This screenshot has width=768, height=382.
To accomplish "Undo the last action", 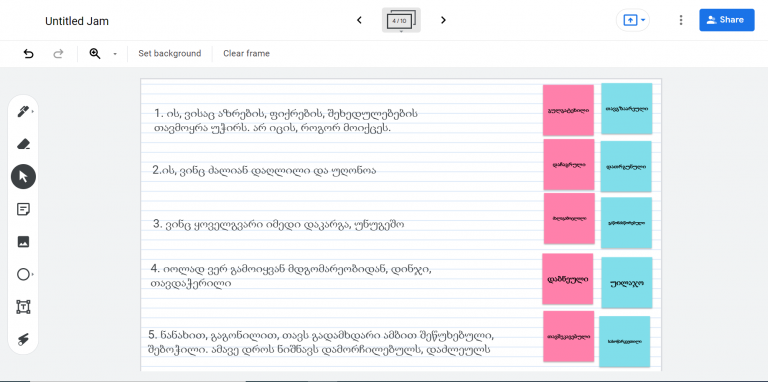I will (28, 54).
